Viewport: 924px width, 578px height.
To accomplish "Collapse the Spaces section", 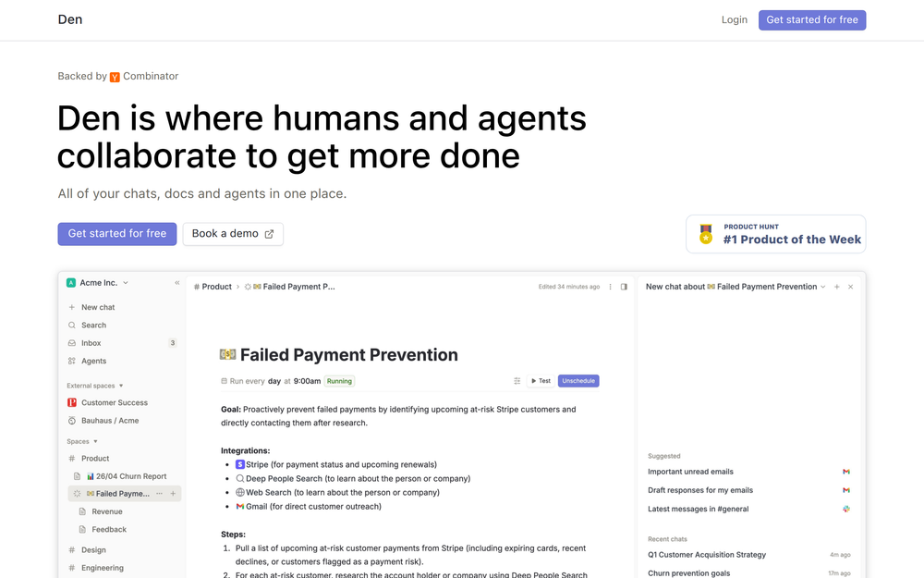I will coord(82,441).
